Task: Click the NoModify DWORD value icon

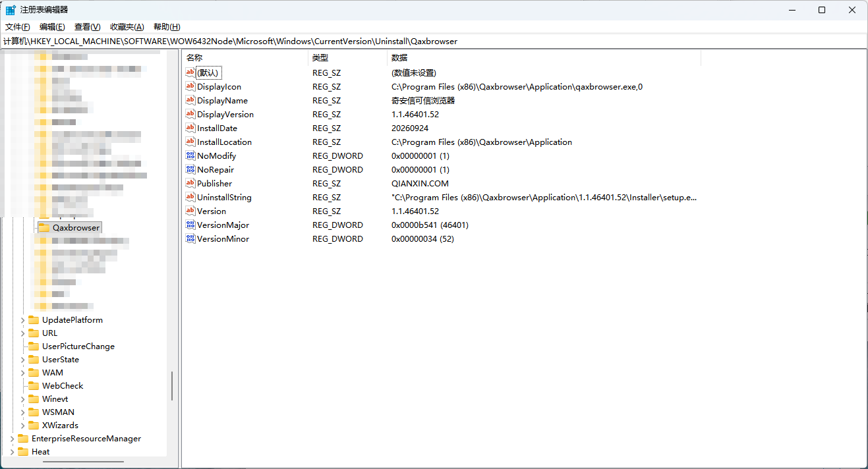Action: coord(190,155)
